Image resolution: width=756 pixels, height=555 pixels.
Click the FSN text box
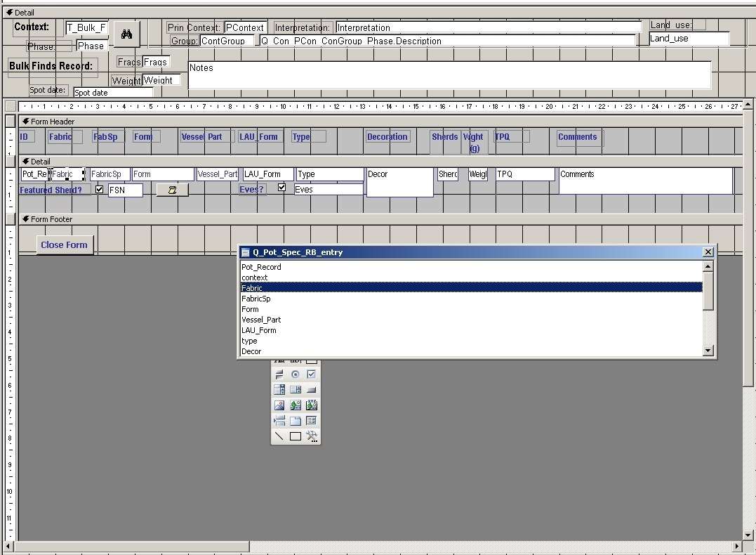click(x=126, y=190)
